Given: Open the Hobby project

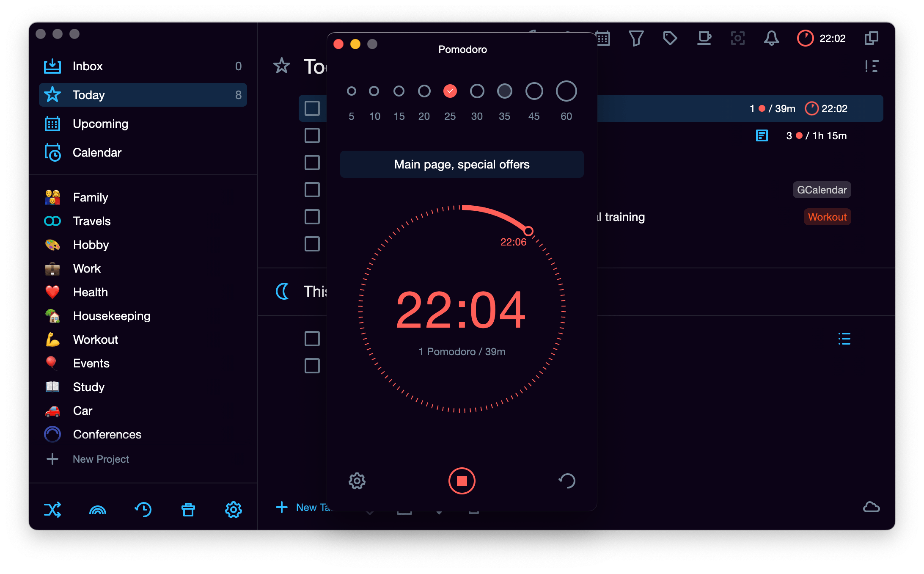Looking at the screenshot, I should pyautogui.click(x=143, y=245).
